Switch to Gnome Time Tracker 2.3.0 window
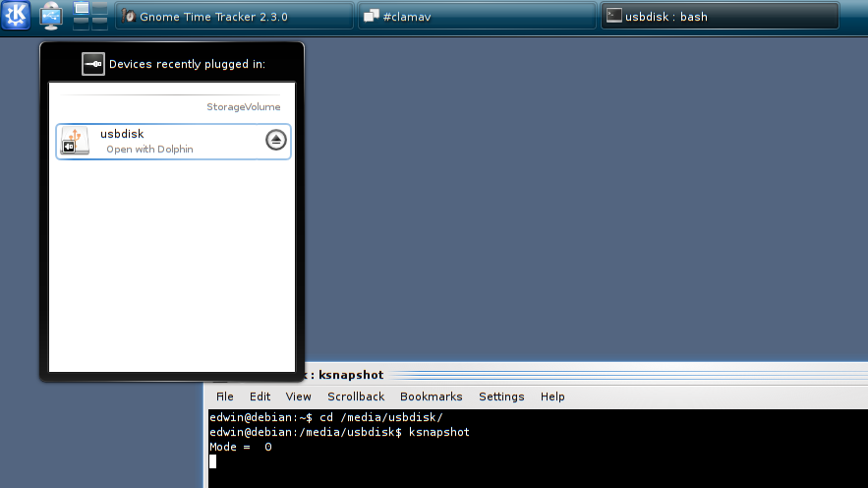The height and width of the screenshot is (488, 868). coord(234,16)
